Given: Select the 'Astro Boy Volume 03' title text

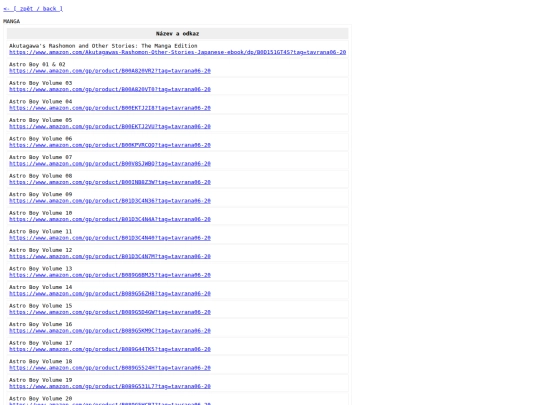Looking at the screenshot, I should (x=41, y=83).
